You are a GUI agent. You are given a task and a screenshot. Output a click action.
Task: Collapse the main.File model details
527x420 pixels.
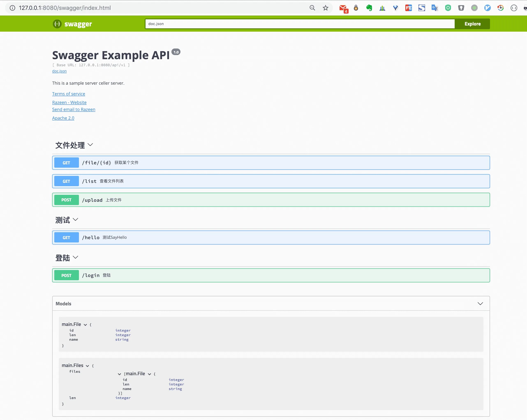click(x=85, y=325)
